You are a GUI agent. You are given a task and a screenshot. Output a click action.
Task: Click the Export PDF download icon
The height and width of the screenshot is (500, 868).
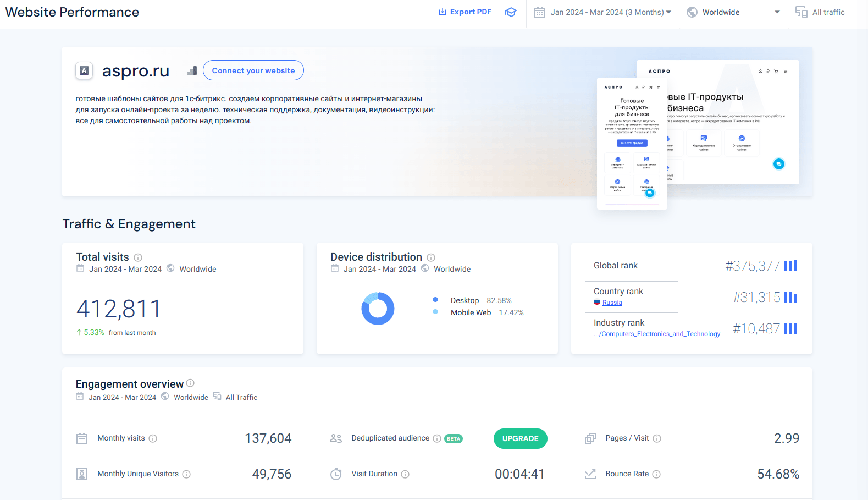click(x=443, y=12)
